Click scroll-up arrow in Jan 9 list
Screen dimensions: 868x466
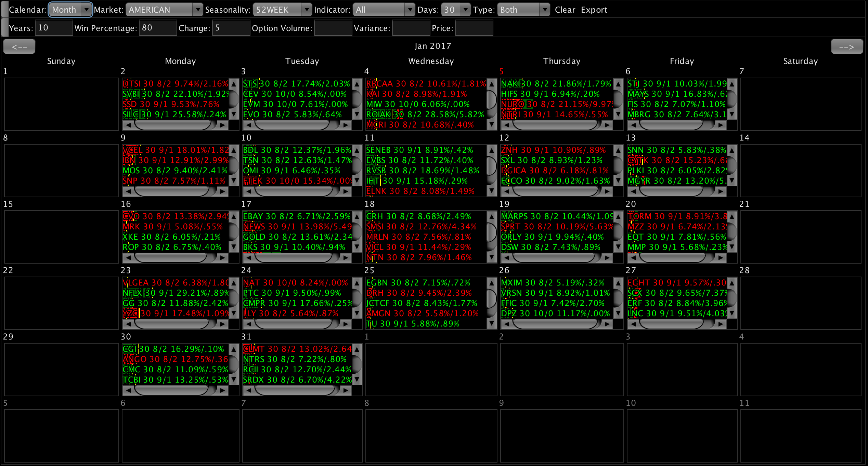[234, 150]
